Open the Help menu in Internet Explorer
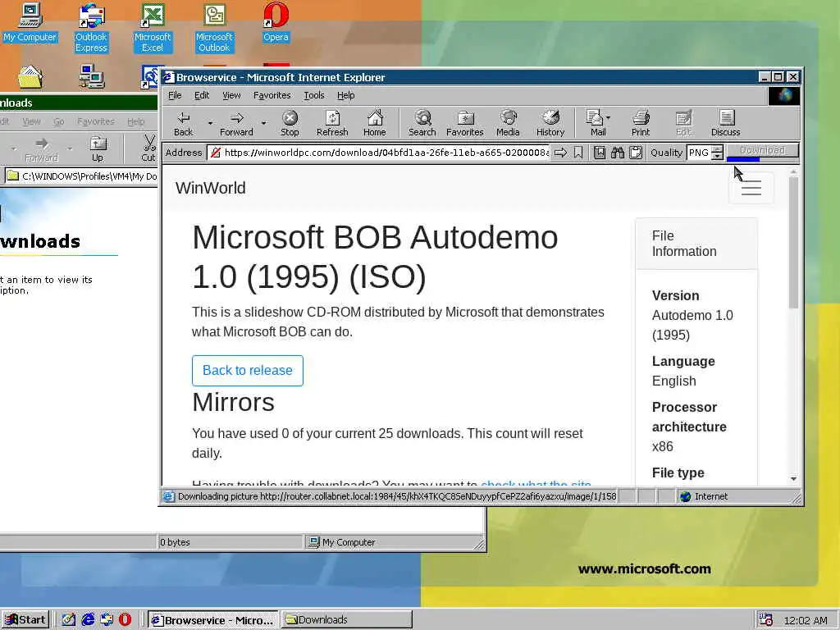This screenshot has height=630, width=840. click(x=345, y=95)
